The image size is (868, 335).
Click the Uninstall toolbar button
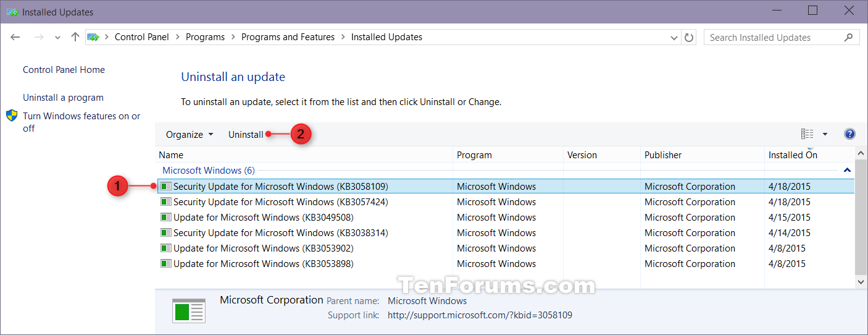[x=246, y=134]
